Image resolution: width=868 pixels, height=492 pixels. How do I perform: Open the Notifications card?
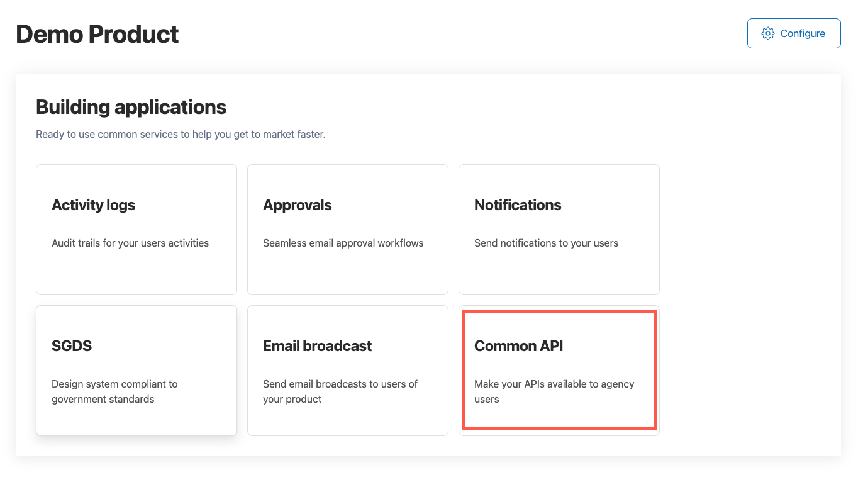pyautogui.click(x=559, y=230)
